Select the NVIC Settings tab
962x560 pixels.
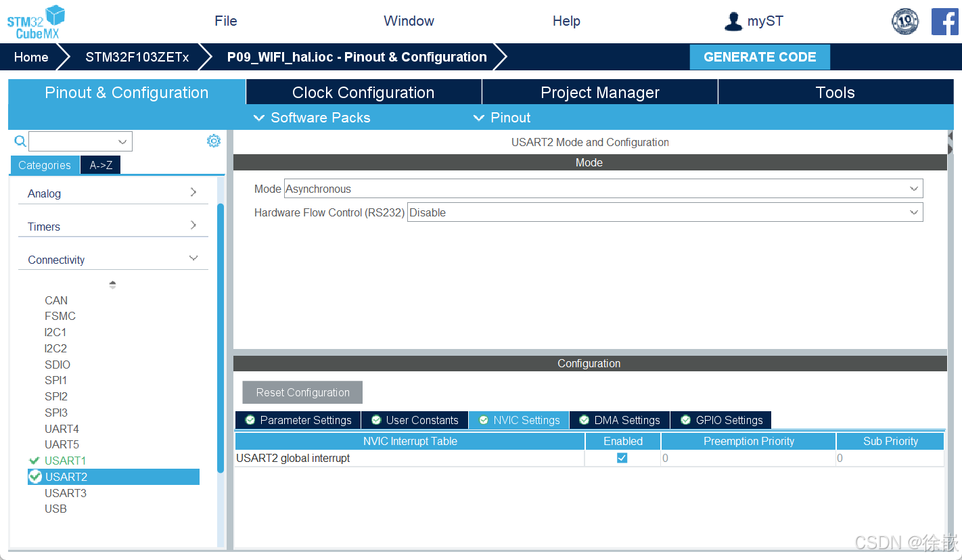[x=519, y=420]
